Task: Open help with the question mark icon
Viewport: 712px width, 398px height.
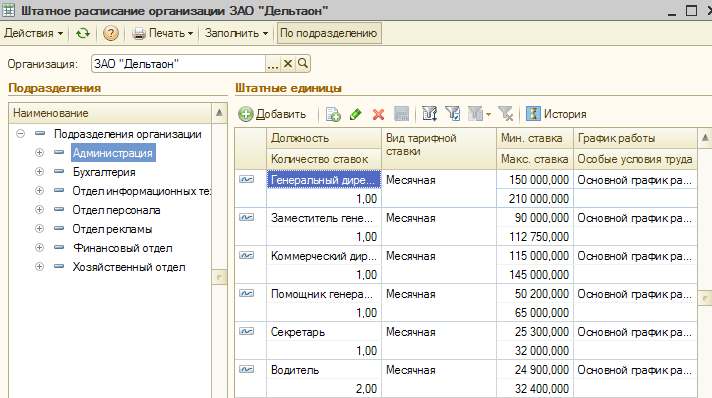Action: (111, 33)
